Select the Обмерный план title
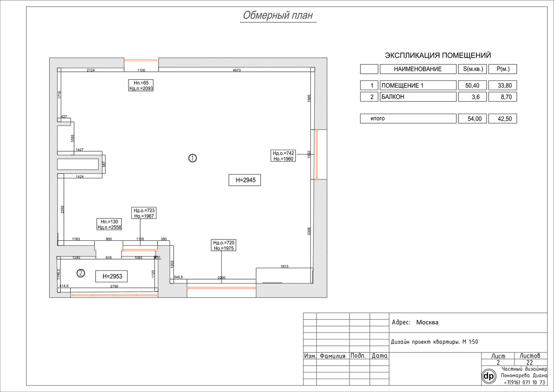Screen dimensions: 554x392 [x=278, y=15]
